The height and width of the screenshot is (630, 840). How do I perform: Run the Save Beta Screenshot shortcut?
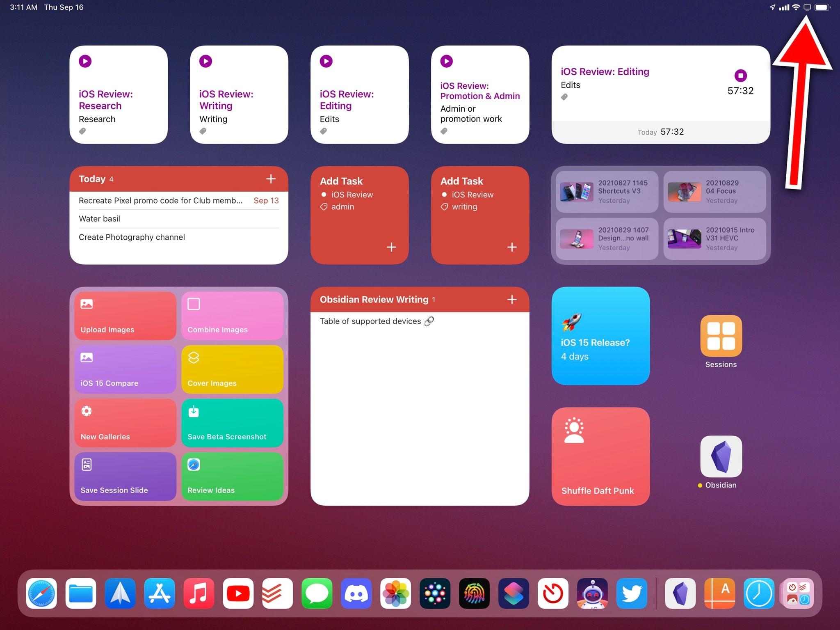(x=232, y=423)
